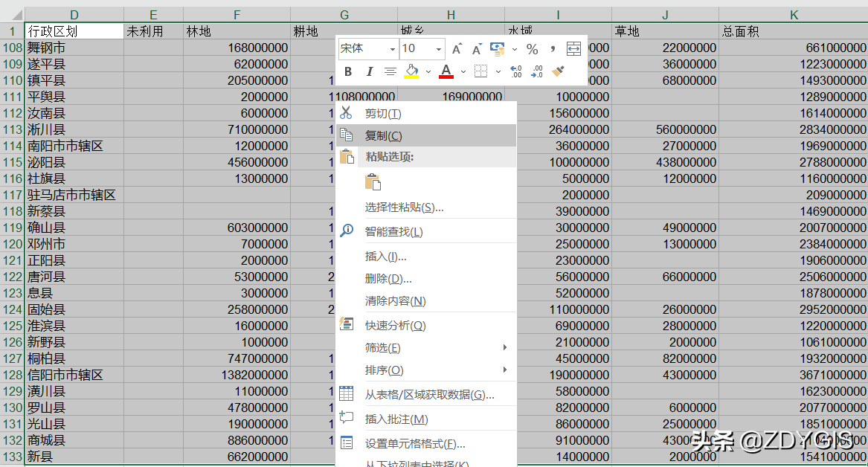
Task: Expand the 筛选(E) submenu
Action: (x=426, y=347)
